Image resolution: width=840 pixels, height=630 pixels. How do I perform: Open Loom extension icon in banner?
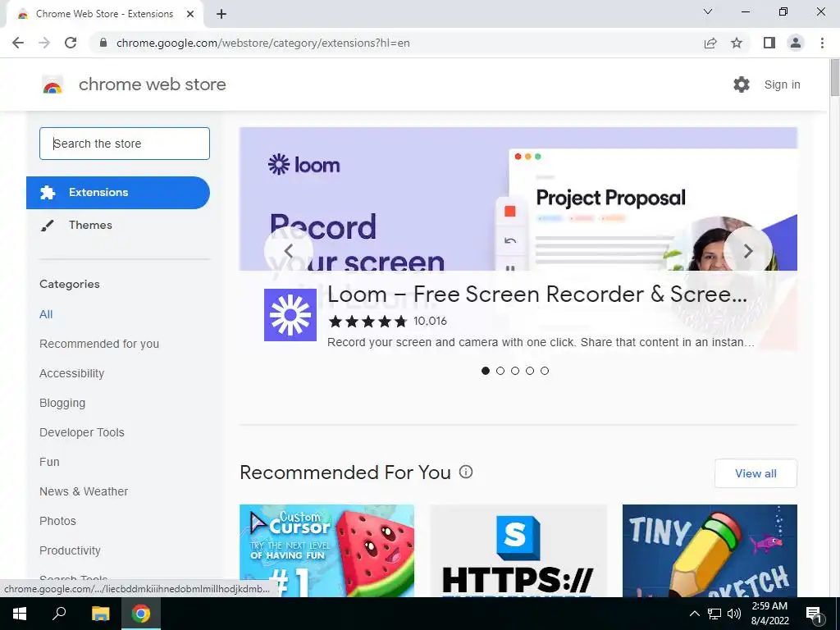(290, 315)
